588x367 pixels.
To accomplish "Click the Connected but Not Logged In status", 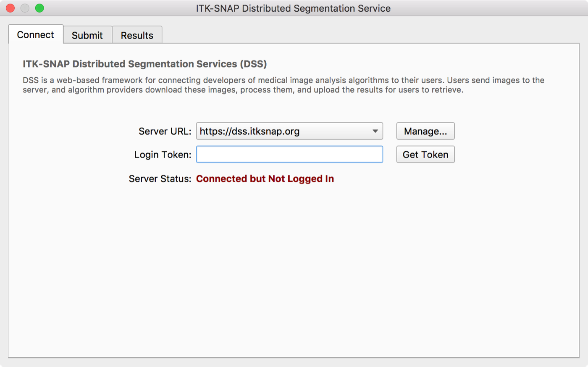I will [x=265, y=179].
